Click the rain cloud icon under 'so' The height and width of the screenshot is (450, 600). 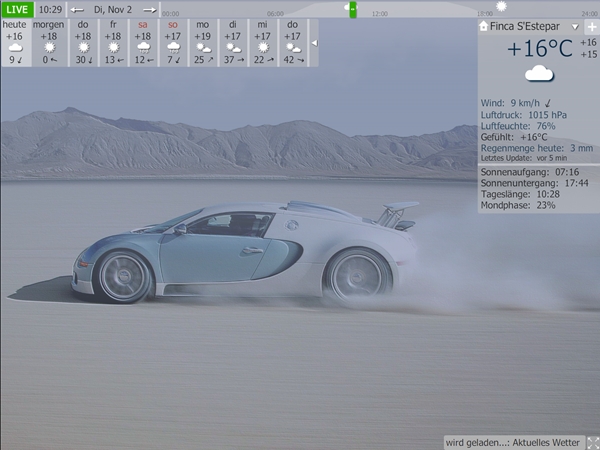[x=173, y=47]
